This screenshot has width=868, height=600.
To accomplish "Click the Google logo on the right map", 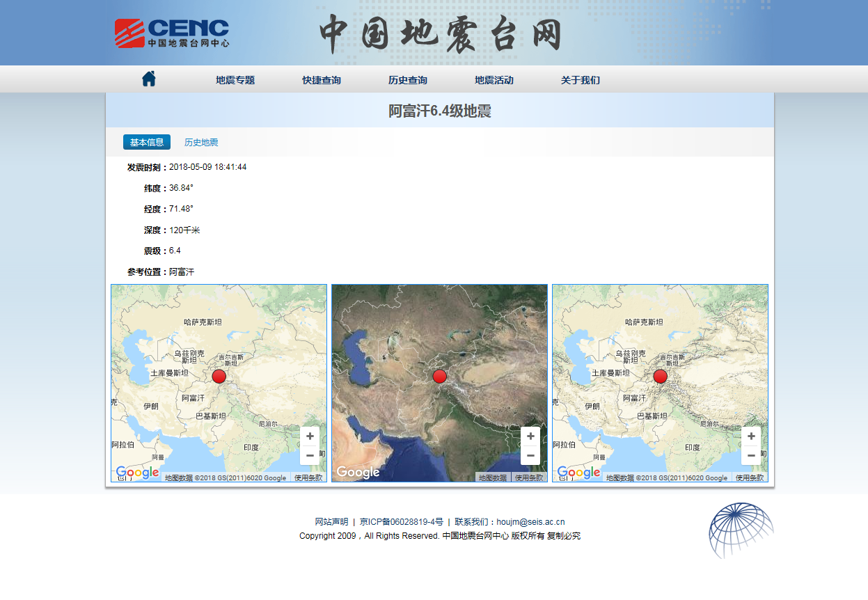I will point(578,472).
